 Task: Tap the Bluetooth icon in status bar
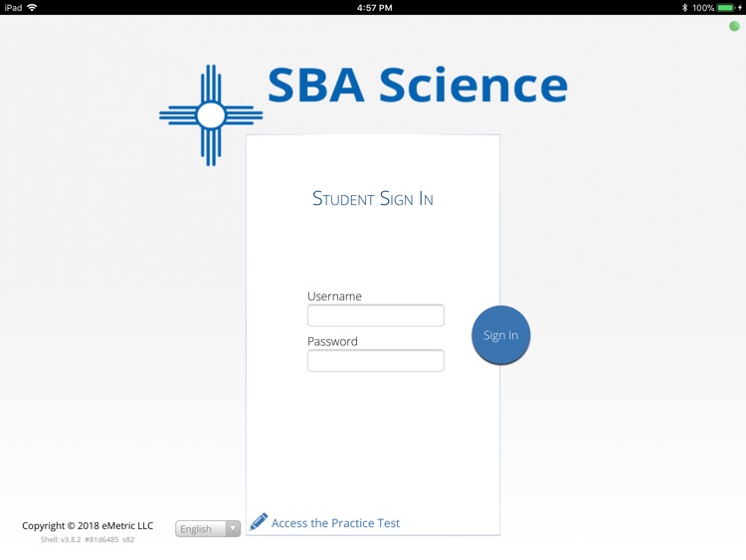(x=684, y=8)
